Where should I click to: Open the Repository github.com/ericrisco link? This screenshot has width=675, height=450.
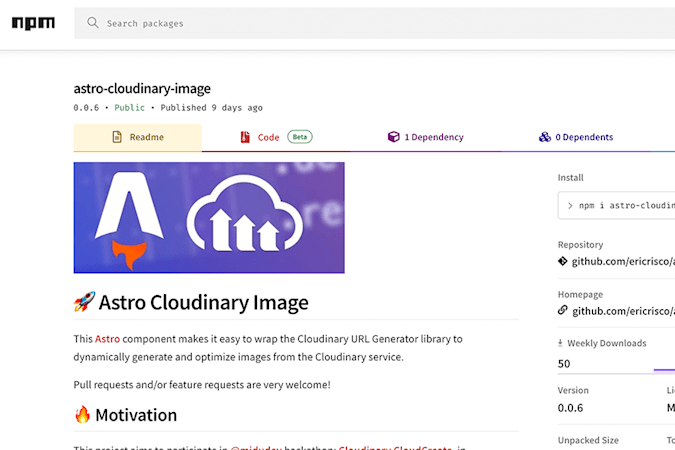click(623, 261)
